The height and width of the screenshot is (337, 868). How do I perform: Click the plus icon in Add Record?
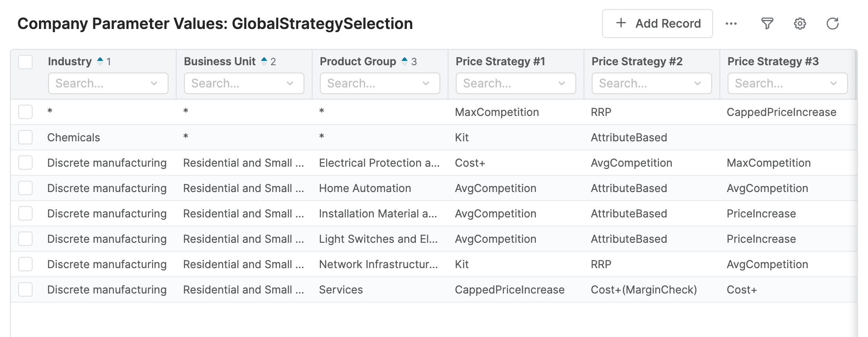[621, 23]
